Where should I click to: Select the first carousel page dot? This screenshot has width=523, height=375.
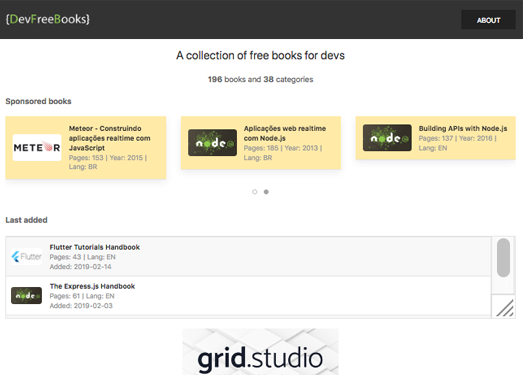pyautogui.click(x=255, y=192)
